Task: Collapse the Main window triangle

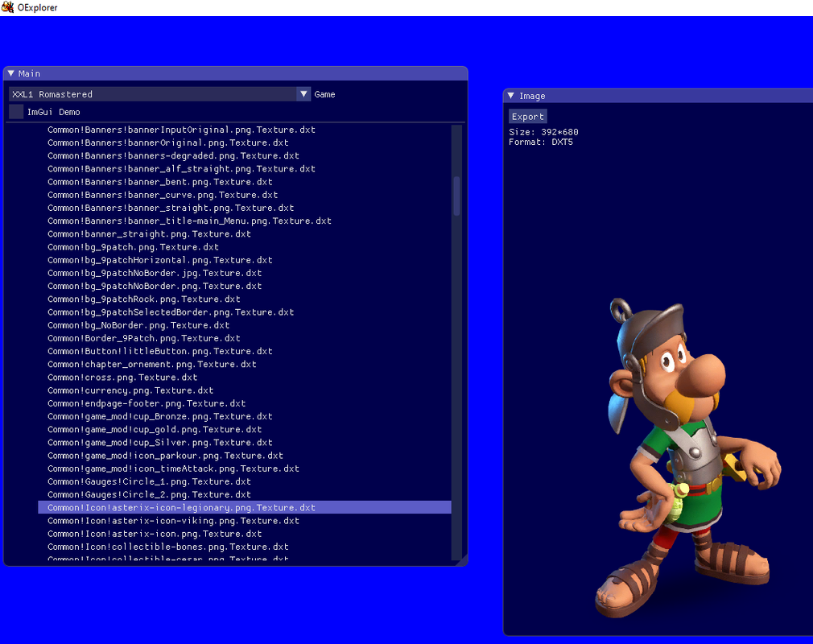Action: (x=11, y=73)
